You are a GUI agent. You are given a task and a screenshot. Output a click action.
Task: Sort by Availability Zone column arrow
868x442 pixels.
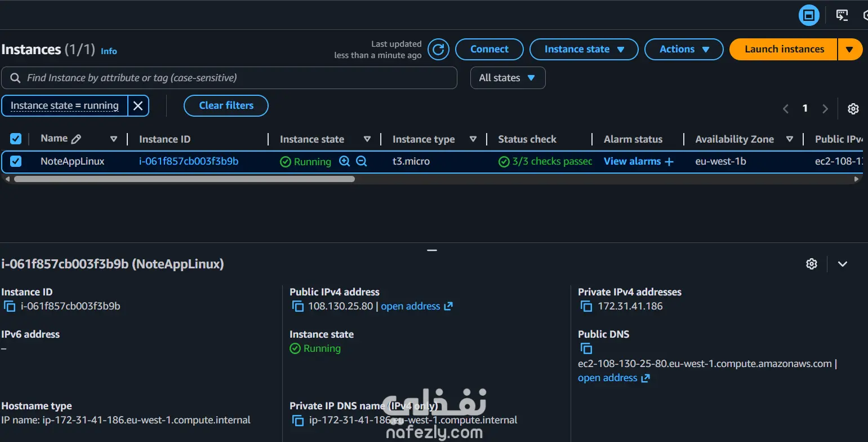click(x=790, y=139)
